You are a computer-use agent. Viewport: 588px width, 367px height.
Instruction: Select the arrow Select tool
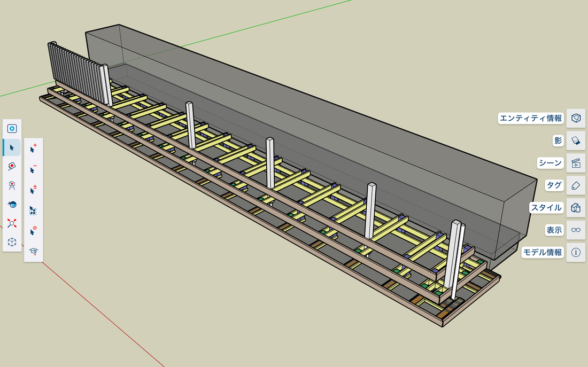click(12, 147)
